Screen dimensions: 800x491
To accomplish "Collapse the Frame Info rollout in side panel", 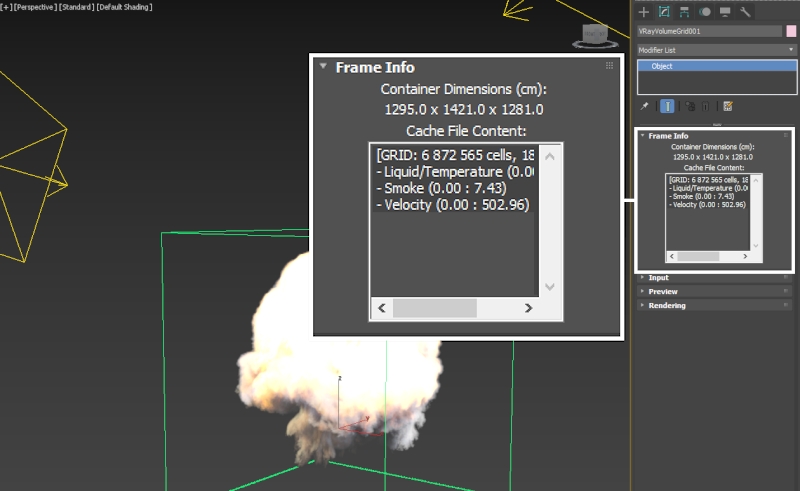I will pos(668,136).
